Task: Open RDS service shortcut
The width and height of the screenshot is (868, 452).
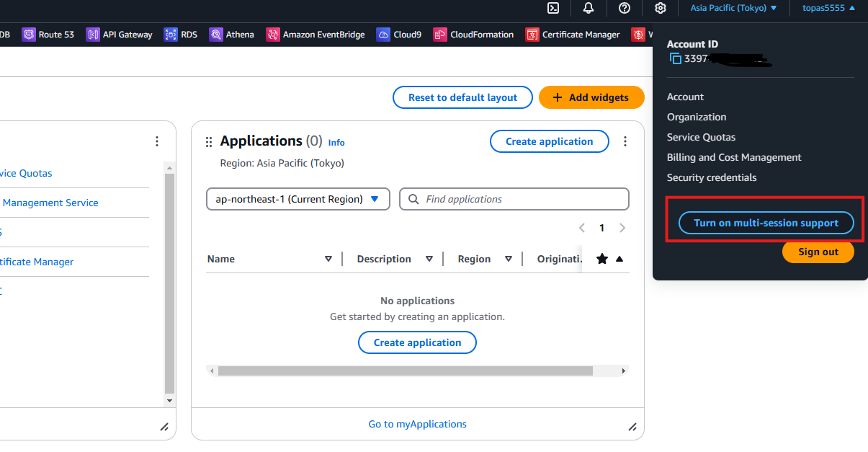Action: (181, 34)
